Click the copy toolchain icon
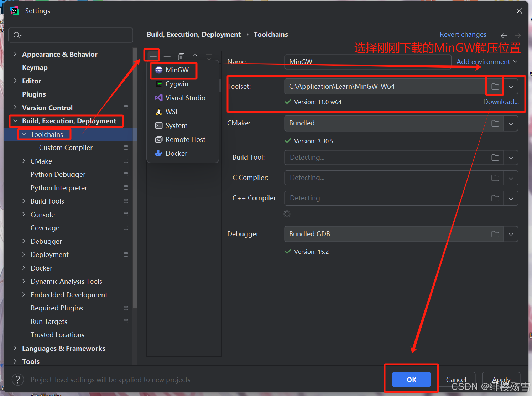532x396 pixels. tap(181, 56)
